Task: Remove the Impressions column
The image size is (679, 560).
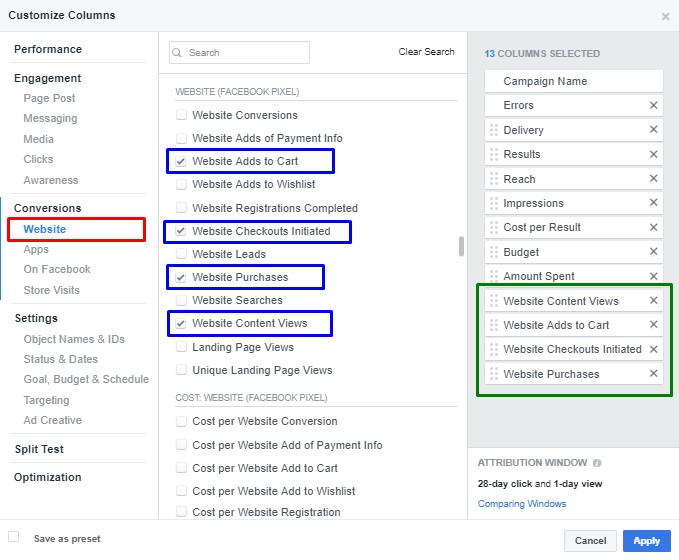Action: click(653, 202)
